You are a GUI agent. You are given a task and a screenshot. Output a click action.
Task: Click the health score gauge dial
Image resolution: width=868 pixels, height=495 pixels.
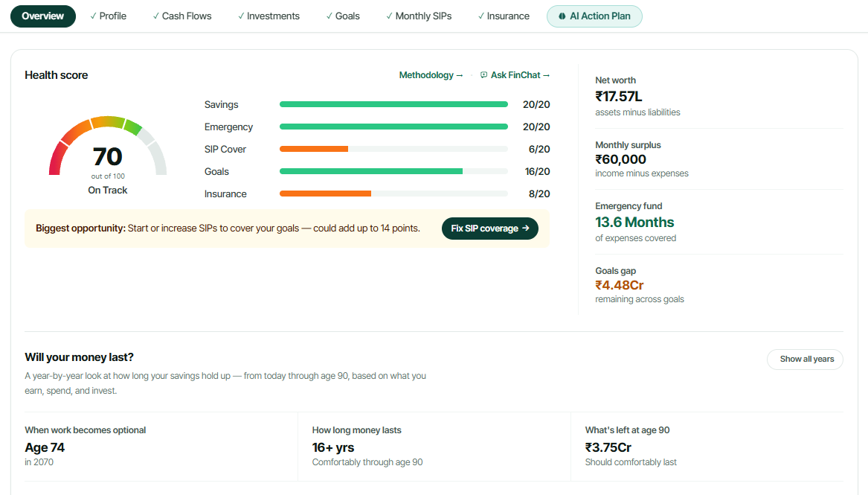click(x=107, y=146)
